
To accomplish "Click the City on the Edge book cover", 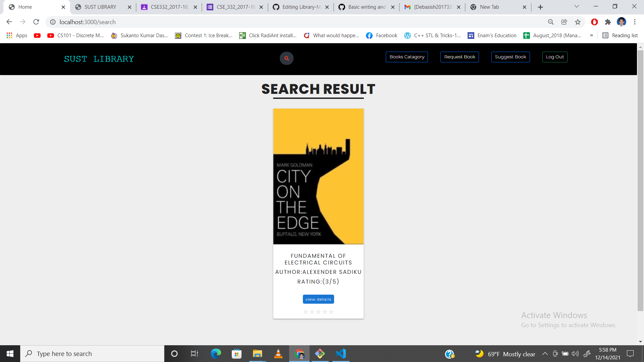I will [318, 176].
